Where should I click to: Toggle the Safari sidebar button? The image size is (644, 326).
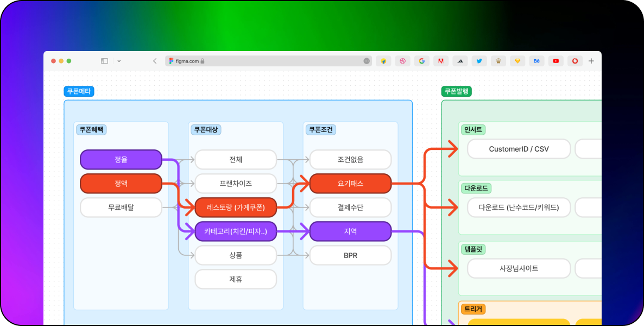[x=104, y=61]
